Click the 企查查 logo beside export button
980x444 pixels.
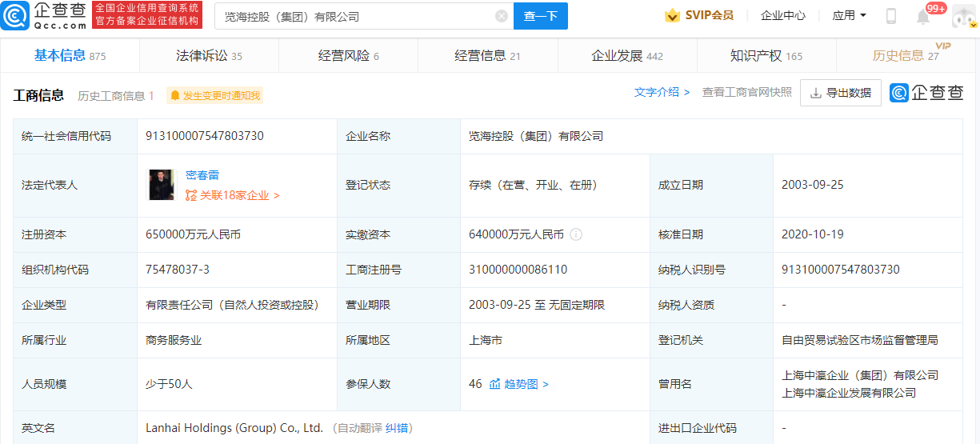click(x=926, y=93)
